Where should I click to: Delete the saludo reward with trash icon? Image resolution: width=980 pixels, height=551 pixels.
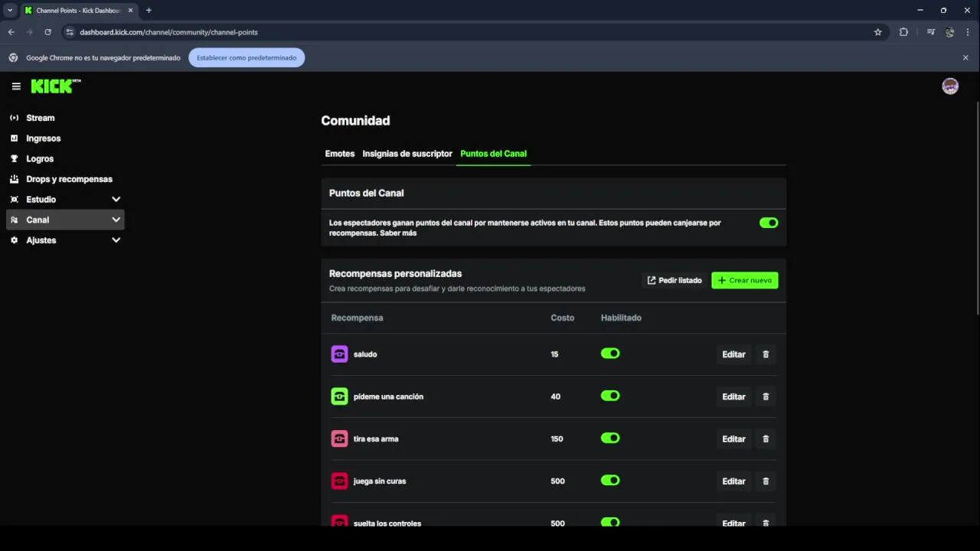tap(766, 354)
